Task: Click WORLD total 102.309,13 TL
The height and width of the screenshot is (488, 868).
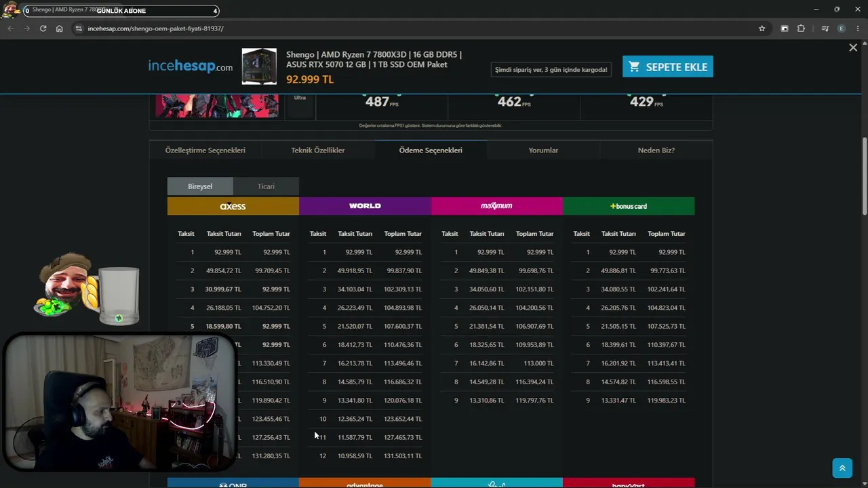Action: [403, 289]
